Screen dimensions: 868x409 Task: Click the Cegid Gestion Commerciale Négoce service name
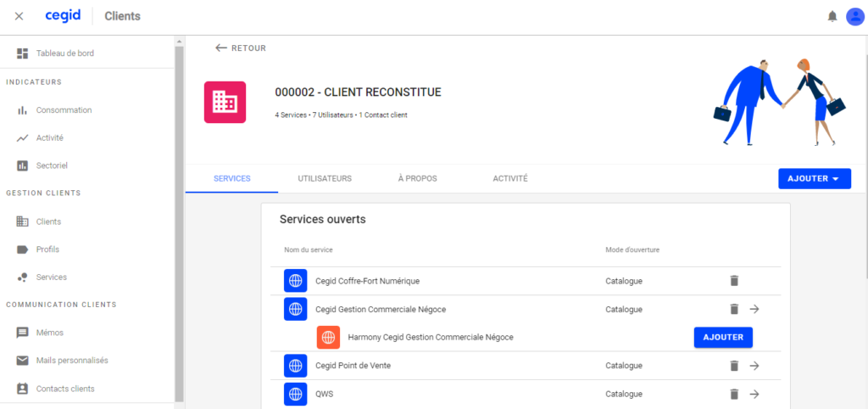381,309
